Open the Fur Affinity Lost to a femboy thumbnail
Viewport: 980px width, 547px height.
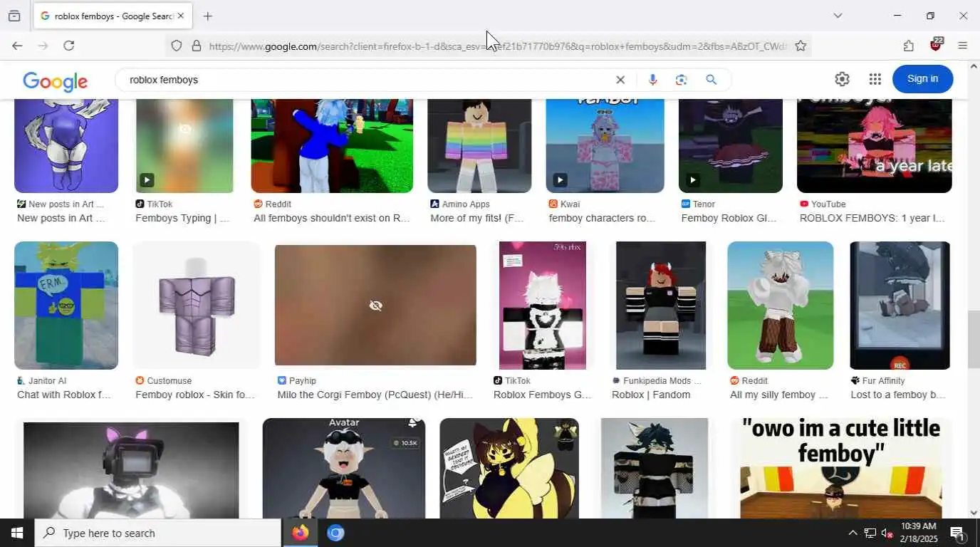pos(900,306)
